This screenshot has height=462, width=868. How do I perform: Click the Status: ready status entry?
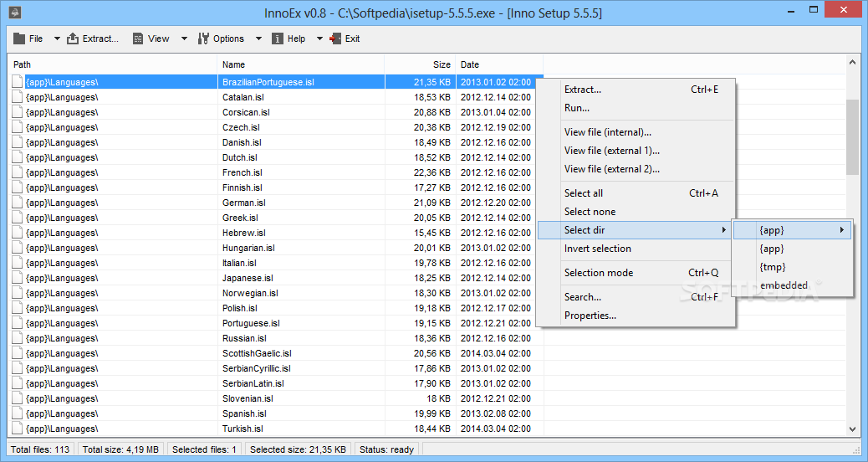click(386, 449)
